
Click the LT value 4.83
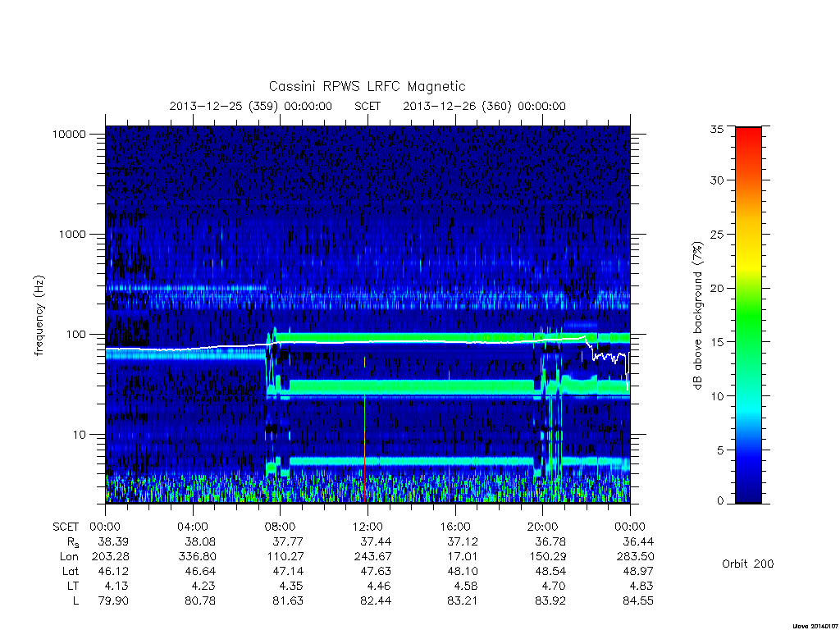(x=641, y=586)
